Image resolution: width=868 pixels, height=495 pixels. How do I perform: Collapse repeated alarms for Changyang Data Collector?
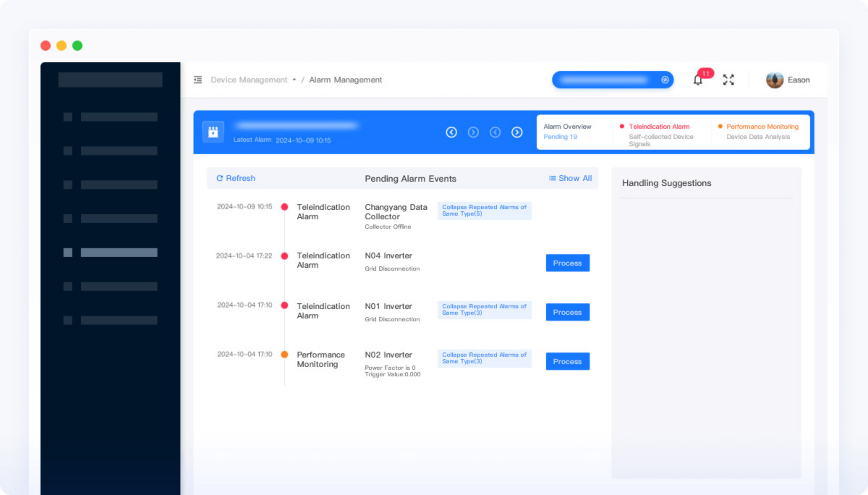tap(484, 211)
